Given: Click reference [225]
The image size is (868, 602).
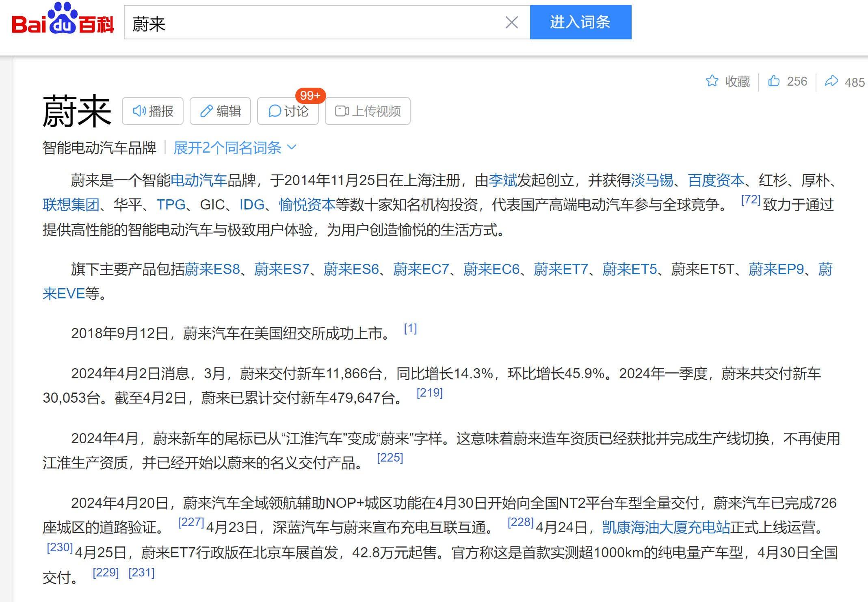Looking at the screenshot, I should click(x=390, y=457).
